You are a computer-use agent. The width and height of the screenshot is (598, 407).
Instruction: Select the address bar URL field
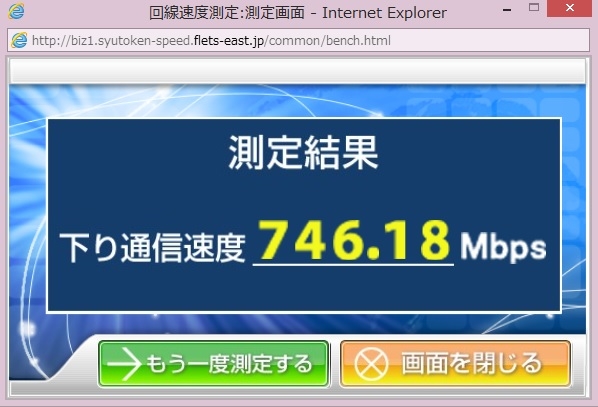pyautogui.click(x=298, y=40)
